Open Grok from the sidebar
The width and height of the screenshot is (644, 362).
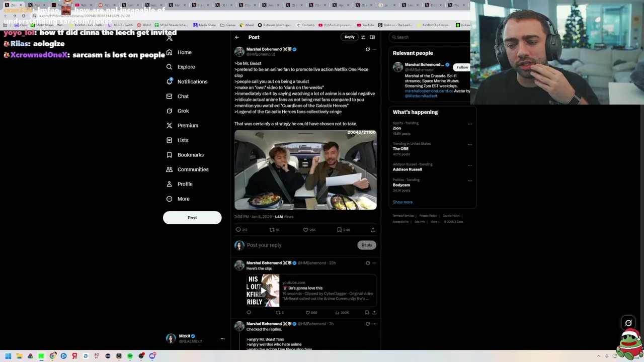(x=177, y=111)
